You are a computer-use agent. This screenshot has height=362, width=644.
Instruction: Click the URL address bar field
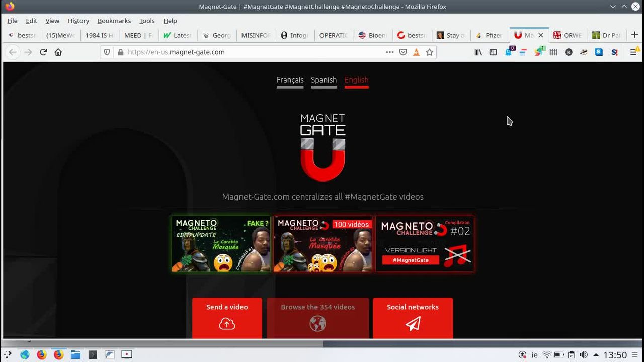click(x=252, y=52)
